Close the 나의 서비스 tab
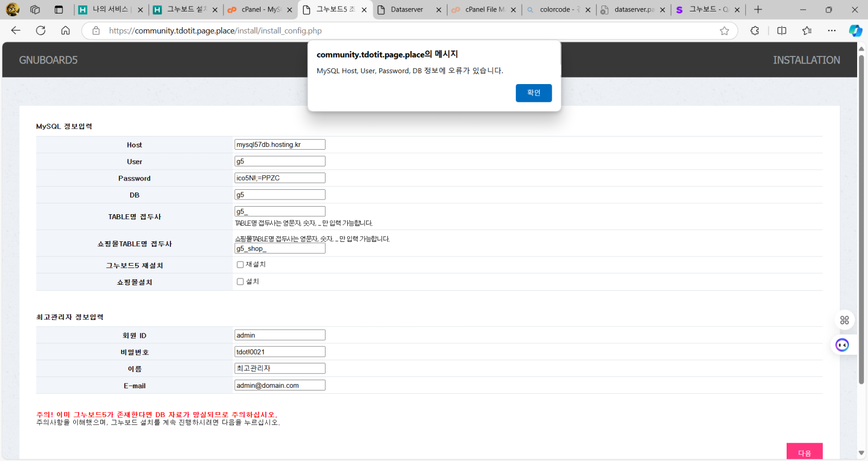868x461 pixels. tap(141, 10)
